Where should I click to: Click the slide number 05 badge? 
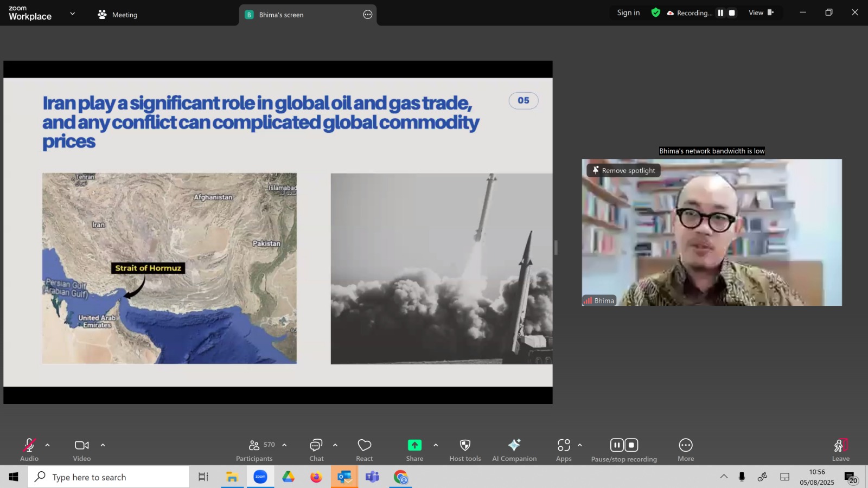524,100
